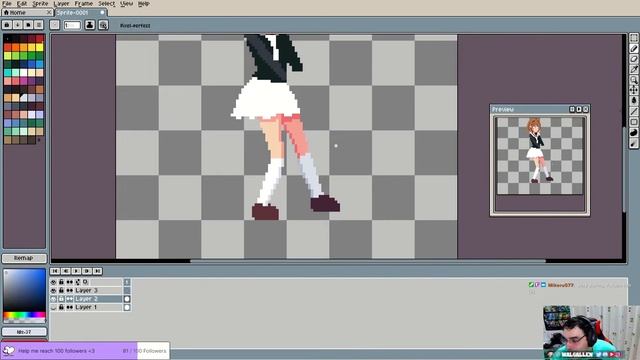This screenshot has width=640, height=360.
Task: Open the ink type selector
Action: point(90,25)
